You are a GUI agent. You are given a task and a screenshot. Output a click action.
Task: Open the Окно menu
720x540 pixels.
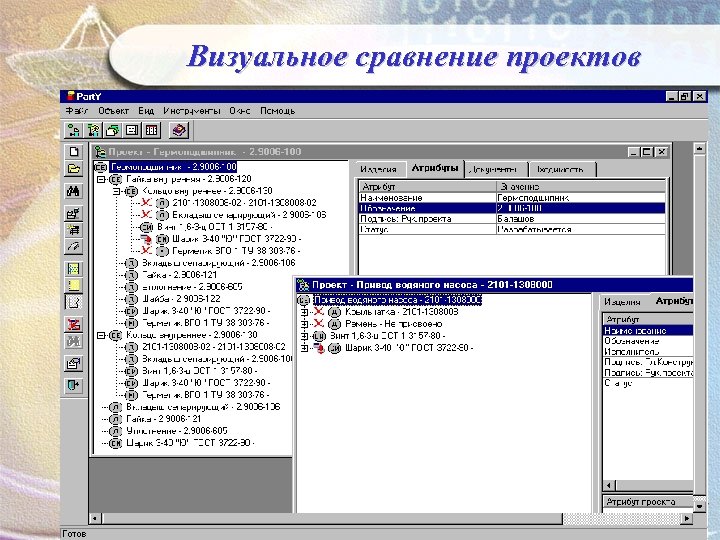(x=240, y=111)
